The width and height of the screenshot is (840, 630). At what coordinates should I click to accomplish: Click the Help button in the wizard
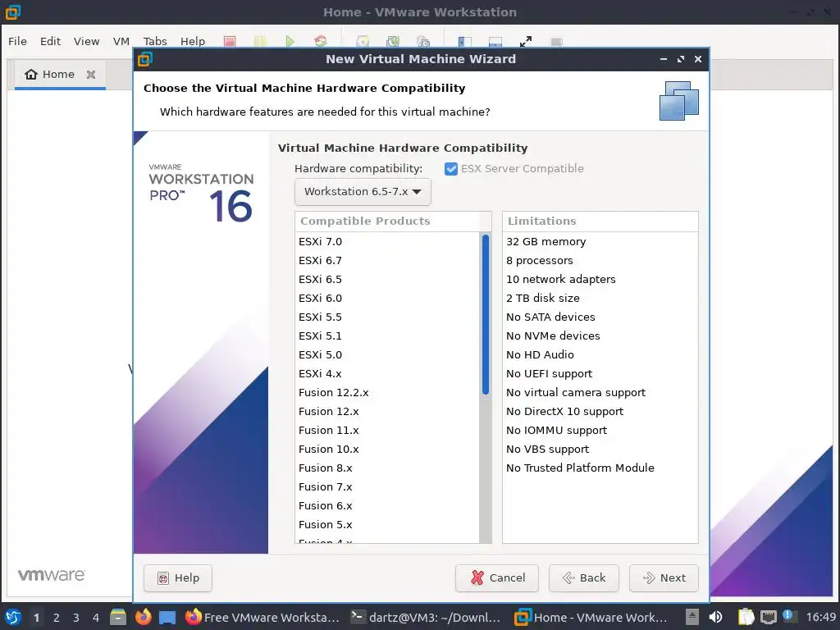(178, 578)
